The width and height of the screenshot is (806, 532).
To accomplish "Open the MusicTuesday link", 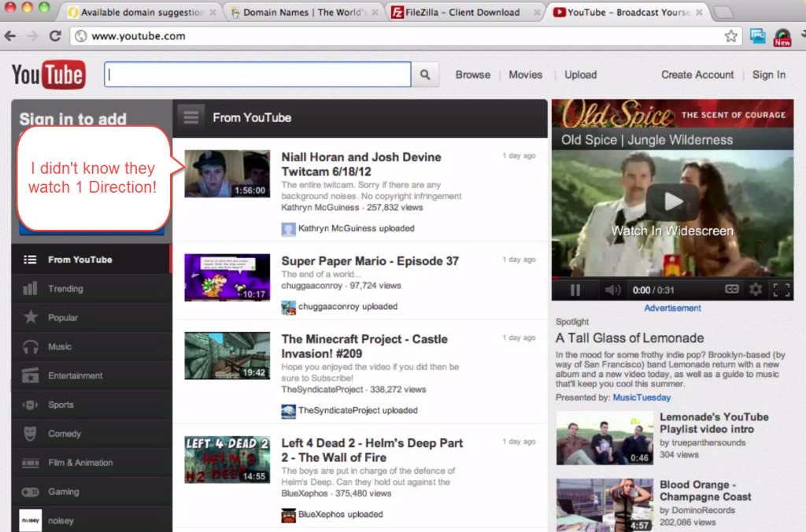I will 641,397.
